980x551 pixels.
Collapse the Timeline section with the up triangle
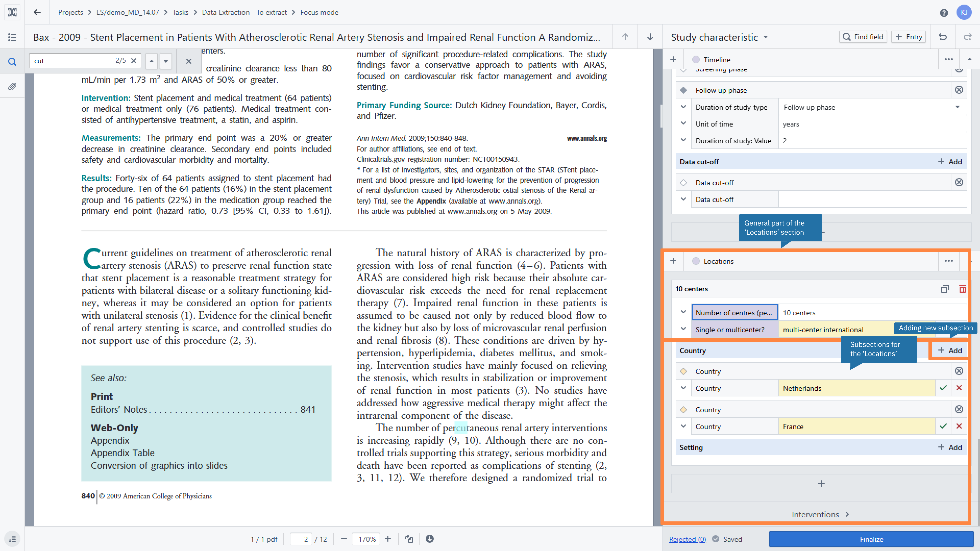tap(970, 59)
